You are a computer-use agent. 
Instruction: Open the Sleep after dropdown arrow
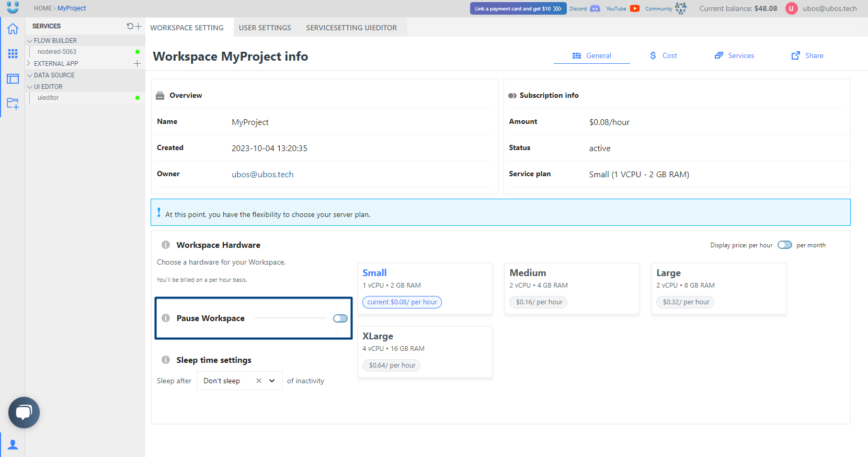[x=272, y=381]
